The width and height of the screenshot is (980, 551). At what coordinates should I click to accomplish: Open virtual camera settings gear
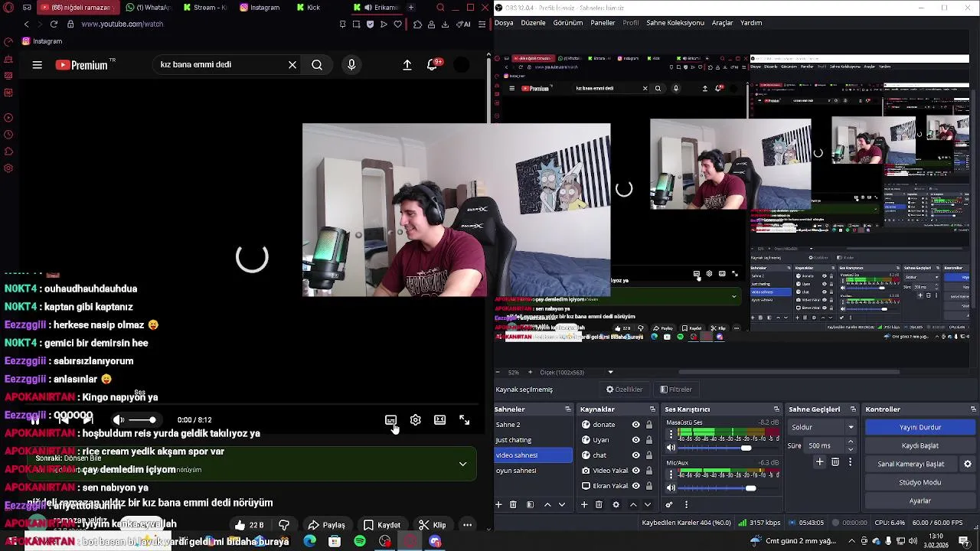coord(968,464)
